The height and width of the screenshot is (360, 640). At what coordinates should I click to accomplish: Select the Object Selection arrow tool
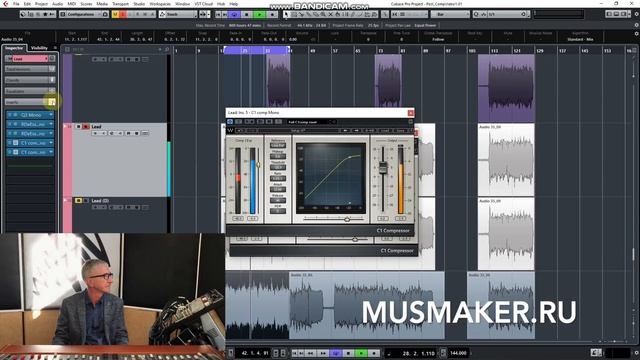286,14
